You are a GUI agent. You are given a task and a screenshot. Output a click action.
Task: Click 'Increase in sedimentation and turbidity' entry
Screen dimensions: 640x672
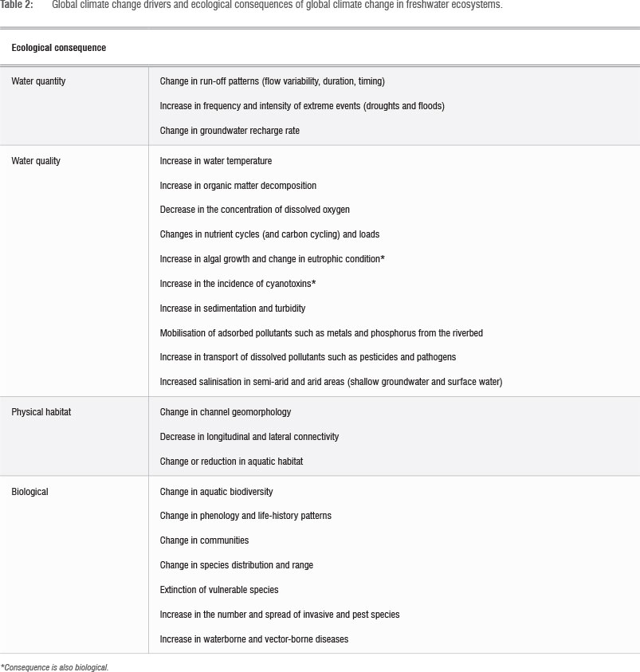(x=232, y=308)
